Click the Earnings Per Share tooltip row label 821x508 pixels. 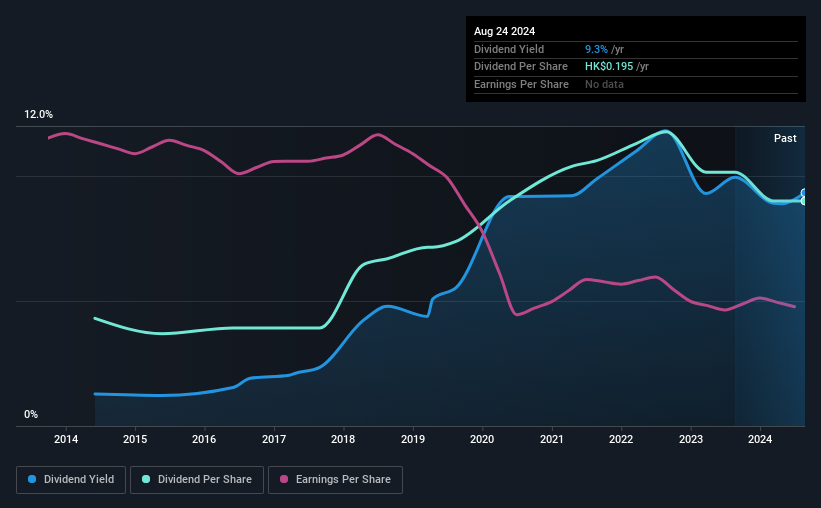[521, 84]
